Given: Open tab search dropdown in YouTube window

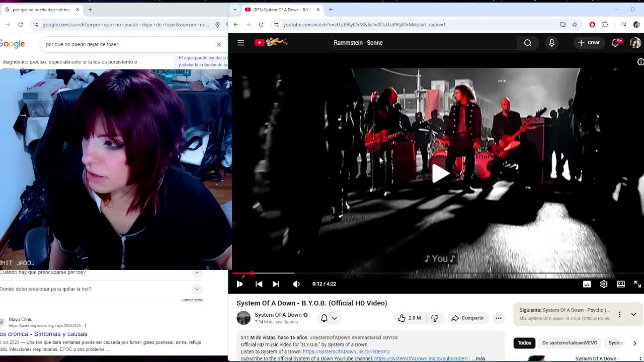Looking at the screenshot, I should 235,10.
